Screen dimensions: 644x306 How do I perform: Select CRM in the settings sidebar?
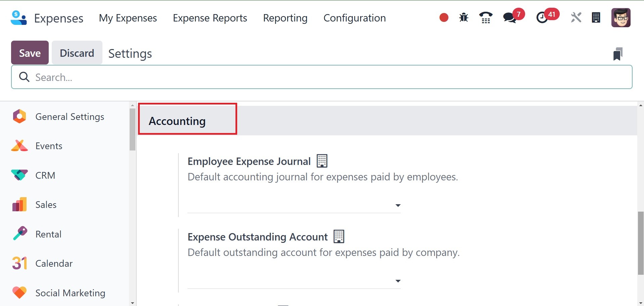coord(45,175)
